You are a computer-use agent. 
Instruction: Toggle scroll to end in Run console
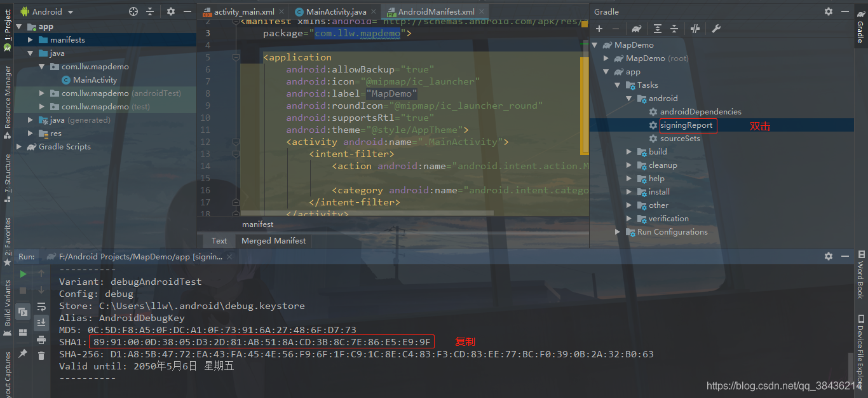(41, 323)
